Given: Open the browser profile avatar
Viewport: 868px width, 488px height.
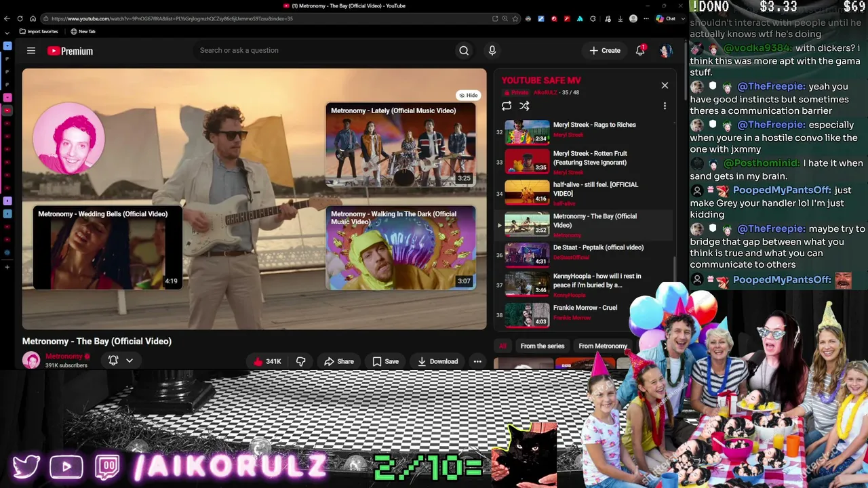Looking at the screenshot, I should click(633, 19).
